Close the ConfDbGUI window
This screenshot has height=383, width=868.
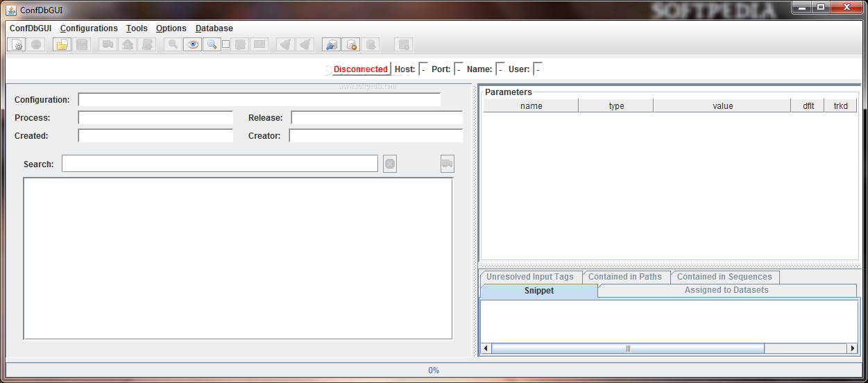pyautogui.click(x=846, y=8)
